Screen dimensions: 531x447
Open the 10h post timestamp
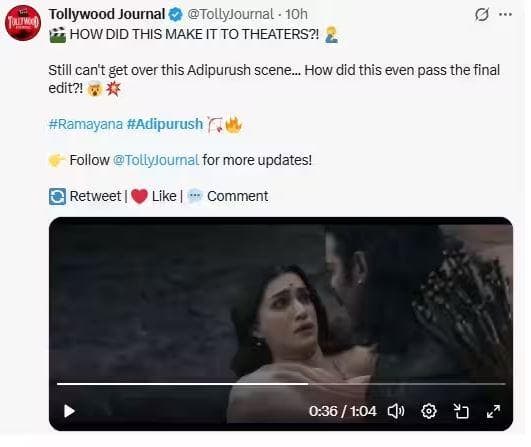click(x=296, y=14)
